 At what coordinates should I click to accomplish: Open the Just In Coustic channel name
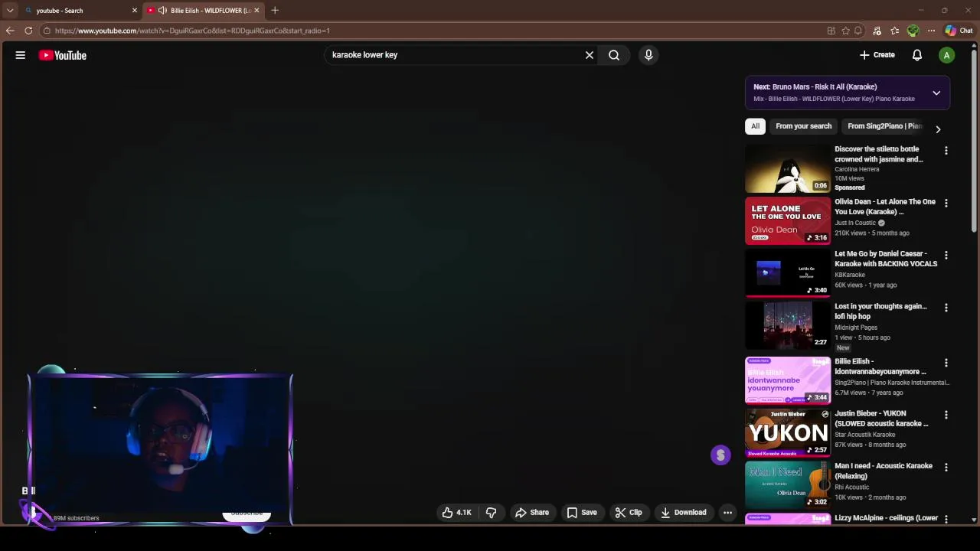(x=855, y=223)
